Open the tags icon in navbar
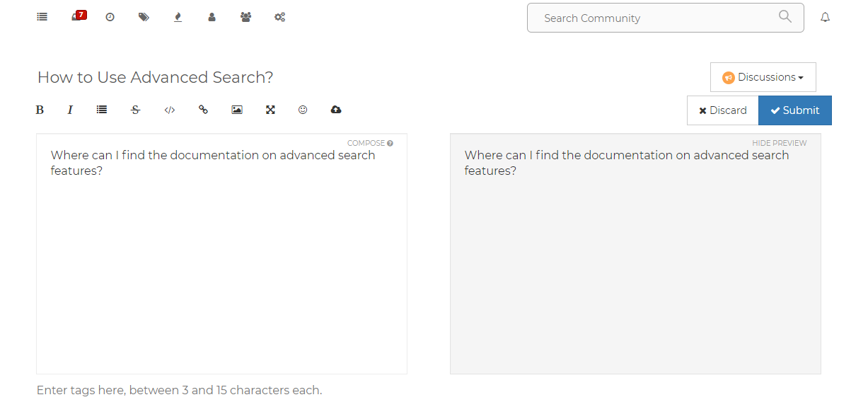 coord(144,17)
